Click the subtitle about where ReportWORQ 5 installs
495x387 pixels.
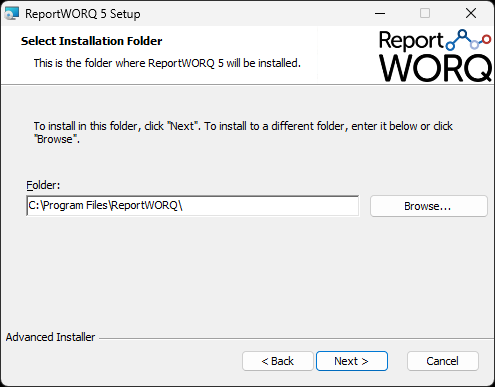[x=167, y=63]
